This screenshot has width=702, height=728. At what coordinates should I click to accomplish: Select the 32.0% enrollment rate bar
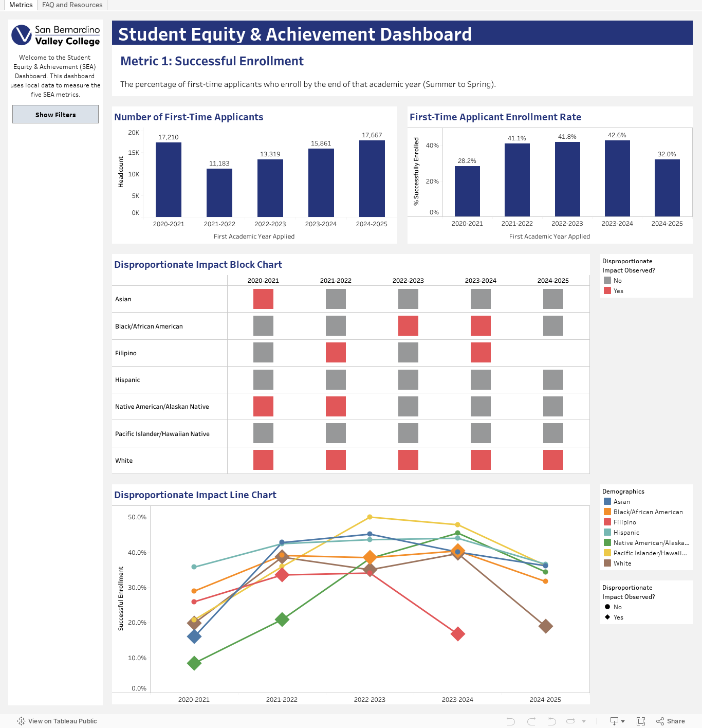pos(667,188)
